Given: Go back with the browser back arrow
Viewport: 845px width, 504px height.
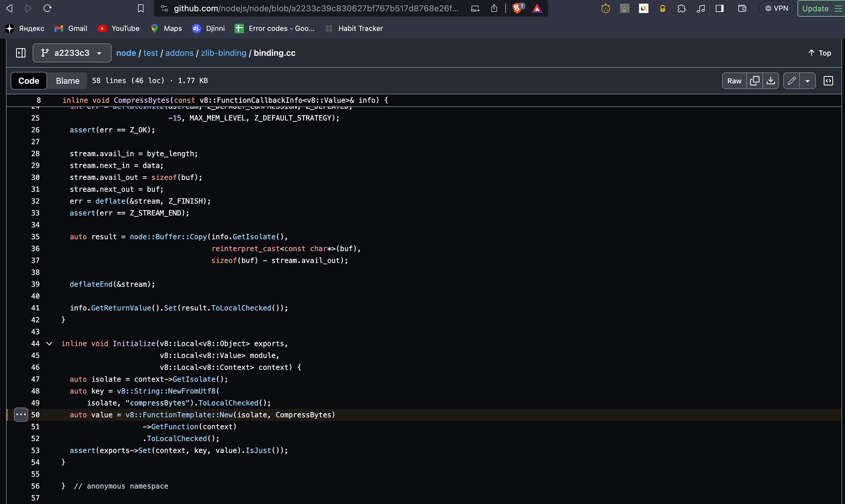Looking at the screenshot, I should click(x=10, y=8).
